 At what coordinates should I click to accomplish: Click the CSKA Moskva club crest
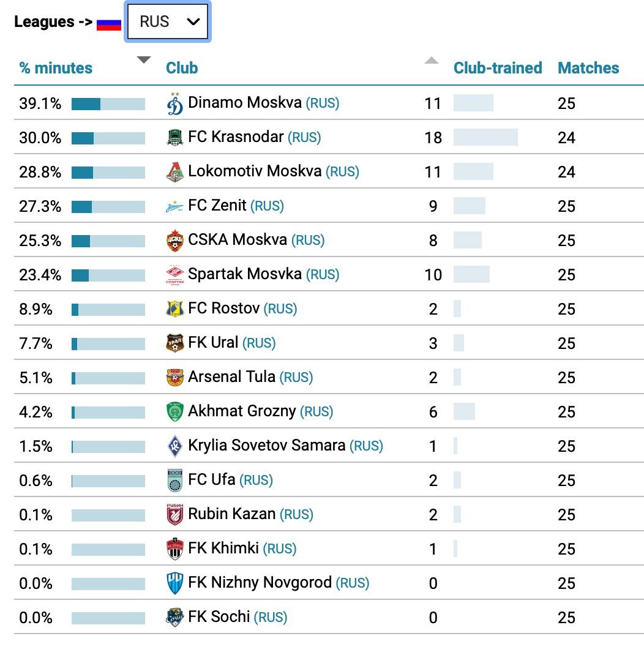(x=174, y=241)
